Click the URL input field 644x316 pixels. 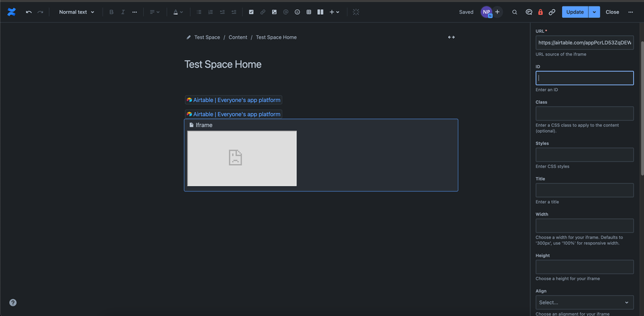[x=585, y=43]
